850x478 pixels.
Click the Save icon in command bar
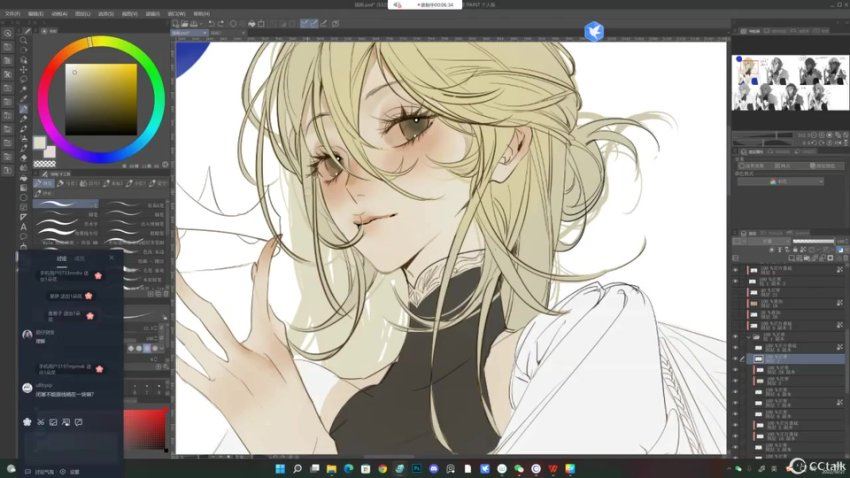(193, 24)
